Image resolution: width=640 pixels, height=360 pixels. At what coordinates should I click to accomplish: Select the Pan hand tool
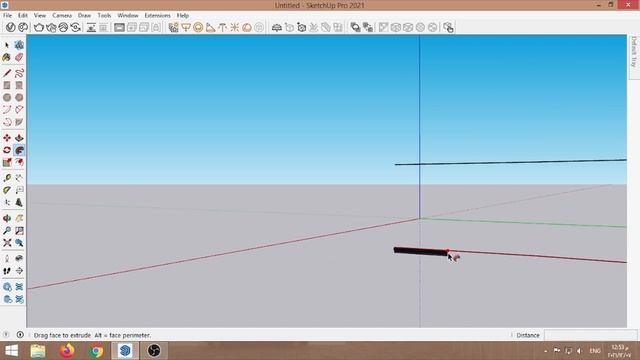19,218
